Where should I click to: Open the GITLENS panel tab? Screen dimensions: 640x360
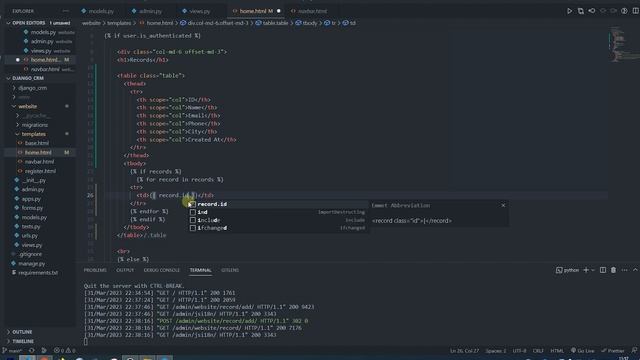point(230,270)
